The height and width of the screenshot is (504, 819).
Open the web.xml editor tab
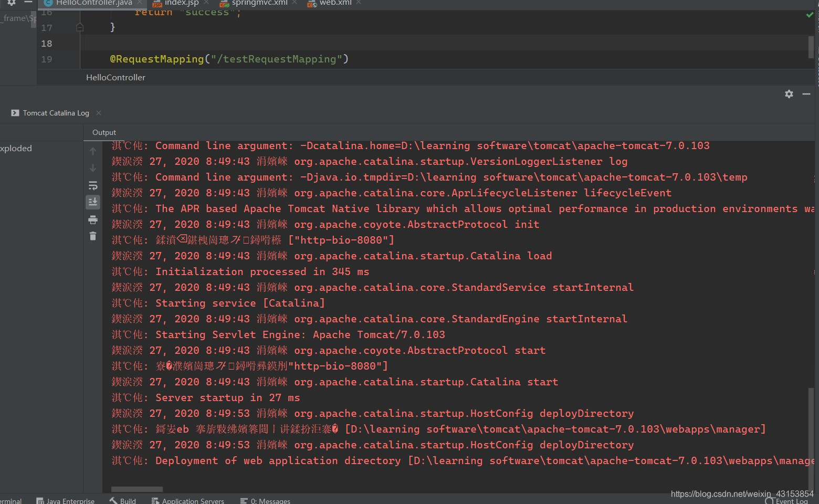click(x=335, y=3)
